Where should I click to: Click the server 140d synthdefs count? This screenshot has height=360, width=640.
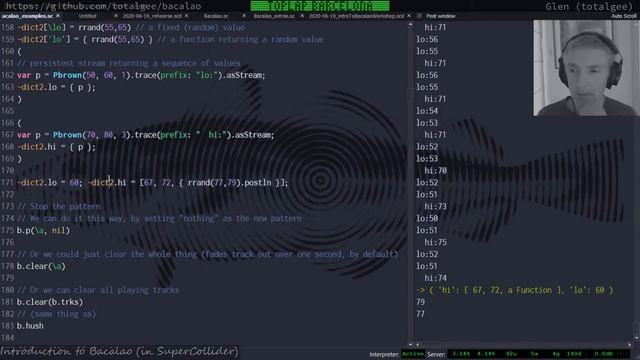574,354
